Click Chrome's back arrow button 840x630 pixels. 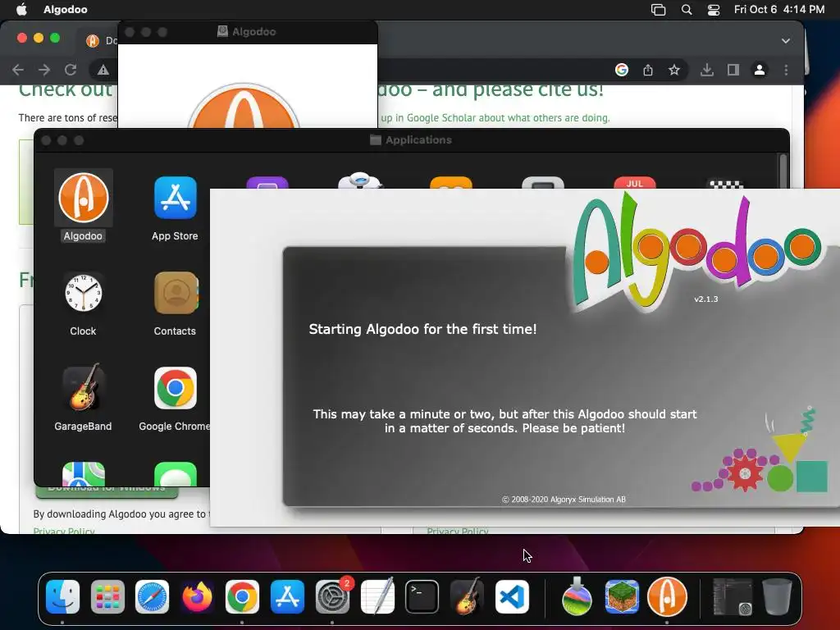(18, 70)
